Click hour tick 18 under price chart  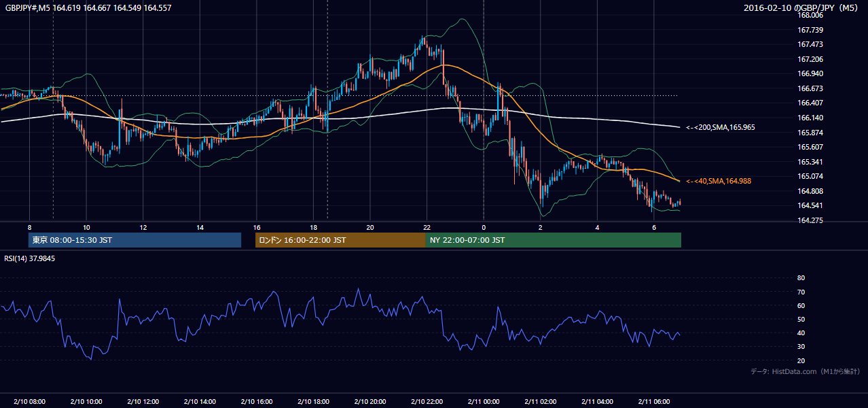point(313,227)
